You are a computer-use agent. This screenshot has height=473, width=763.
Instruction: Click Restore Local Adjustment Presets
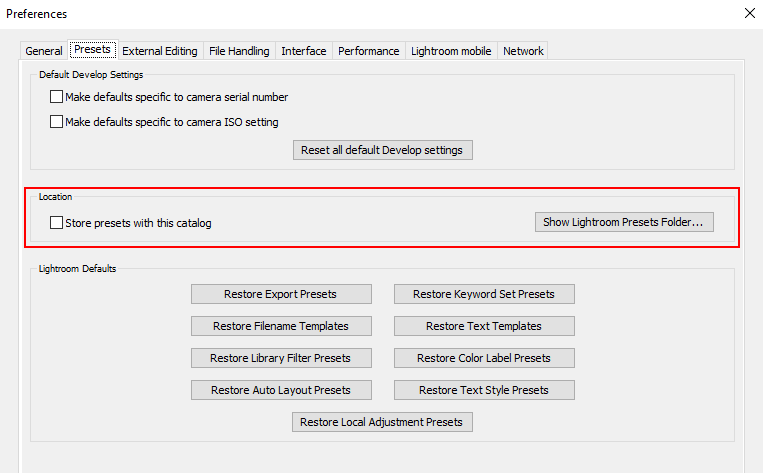tap(382, 422)
